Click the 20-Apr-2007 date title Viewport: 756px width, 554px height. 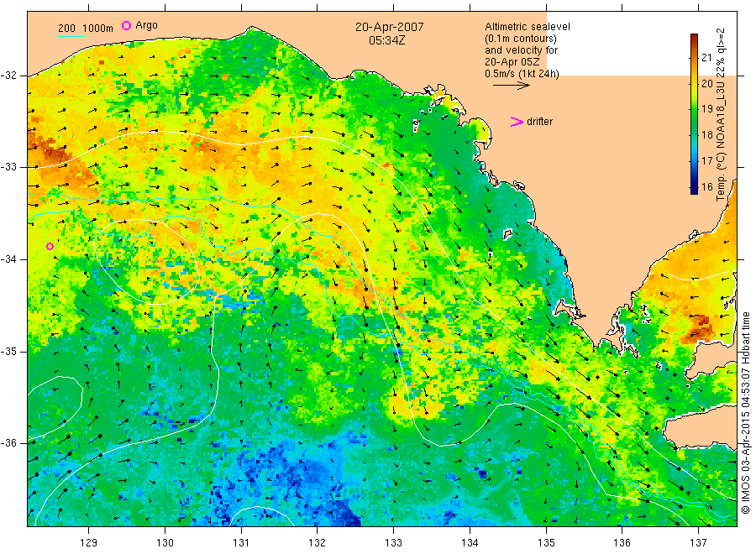390,27
